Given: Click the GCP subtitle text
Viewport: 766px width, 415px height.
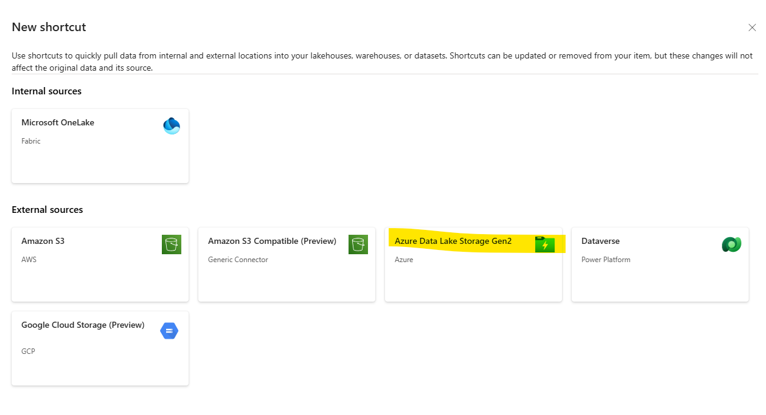Looking at the screenshot, I should (28, 351).
